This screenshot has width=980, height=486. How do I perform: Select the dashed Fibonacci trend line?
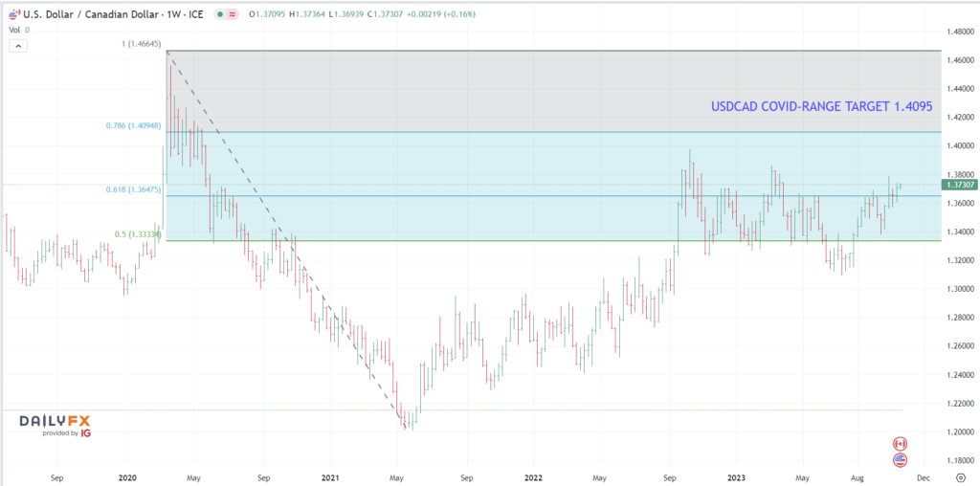(x=287, y=239)
